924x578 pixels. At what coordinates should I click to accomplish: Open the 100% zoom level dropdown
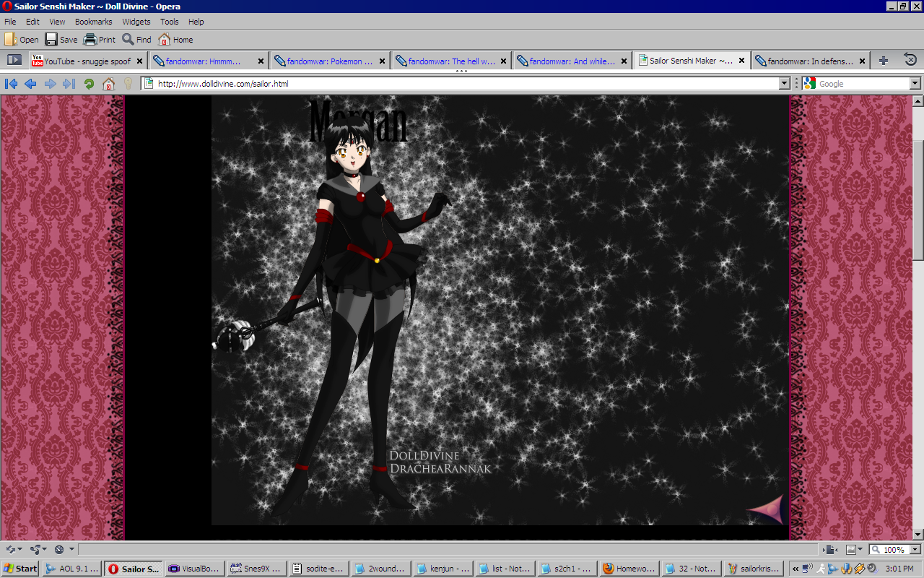[x=915, y=550]
